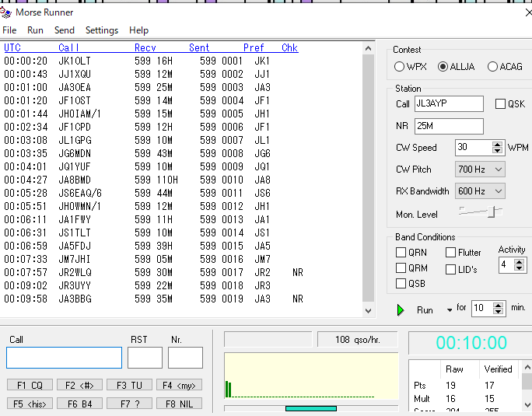The image size is (532, 416).
Task: Click the Recv column header
Action: click(145, 47)
